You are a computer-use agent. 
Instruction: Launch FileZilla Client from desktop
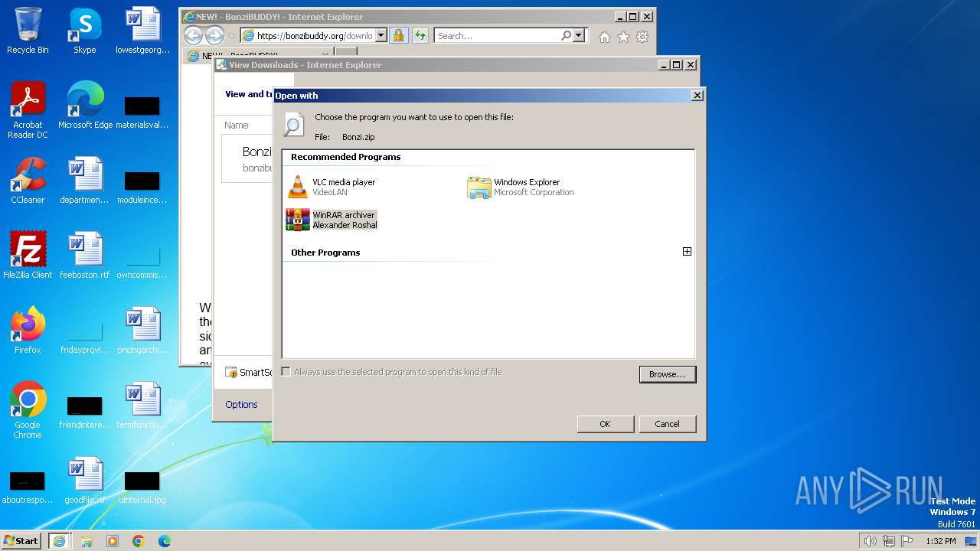28,256
